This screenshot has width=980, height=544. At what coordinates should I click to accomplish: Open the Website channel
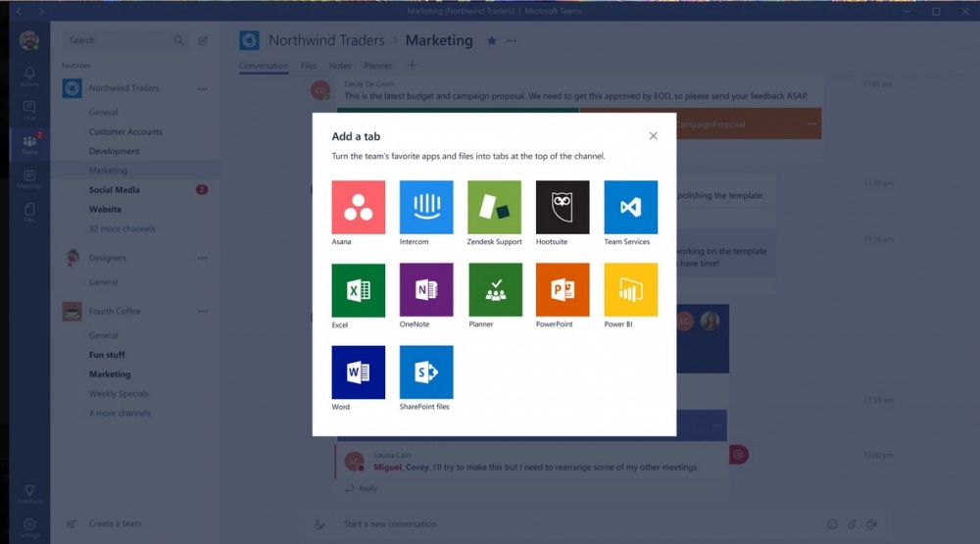[105, 210]
